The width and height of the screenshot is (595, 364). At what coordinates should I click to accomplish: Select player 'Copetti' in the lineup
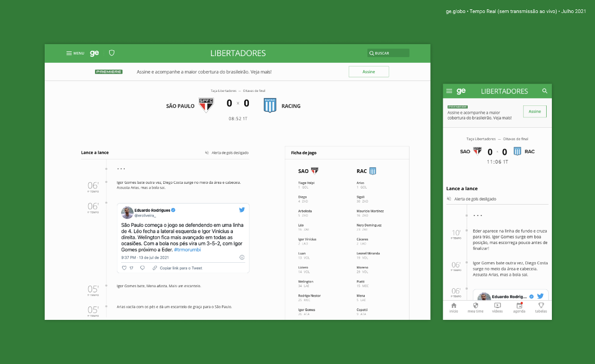(x=362, y=310)
